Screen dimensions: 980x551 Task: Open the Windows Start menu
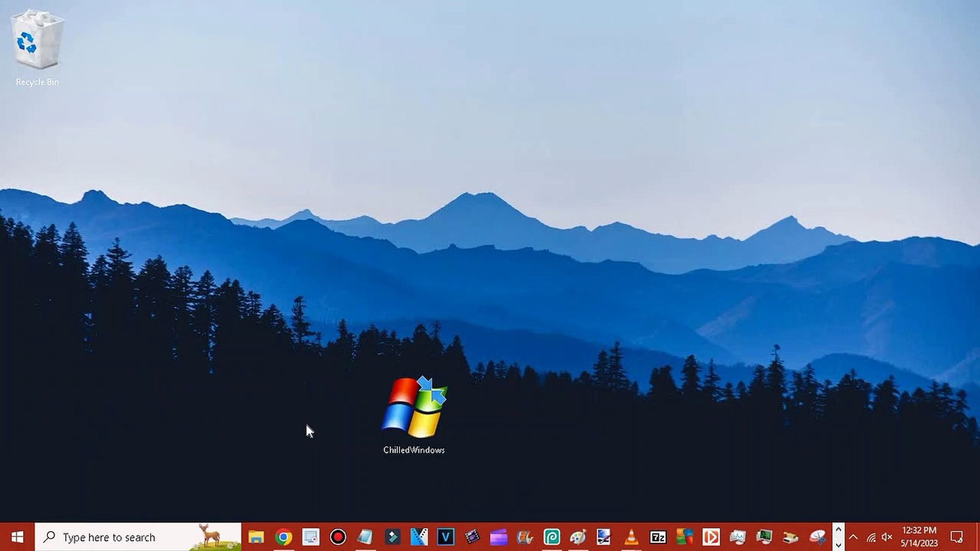pyautogui.click(x=17, y=537)
